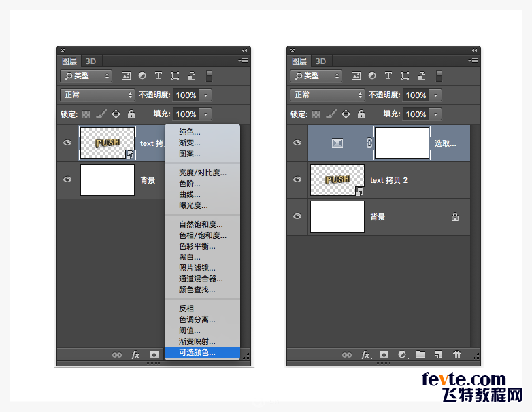Open layer style fx menu in right panel
This screenshot has height=412, width=532.
[367, 355]
